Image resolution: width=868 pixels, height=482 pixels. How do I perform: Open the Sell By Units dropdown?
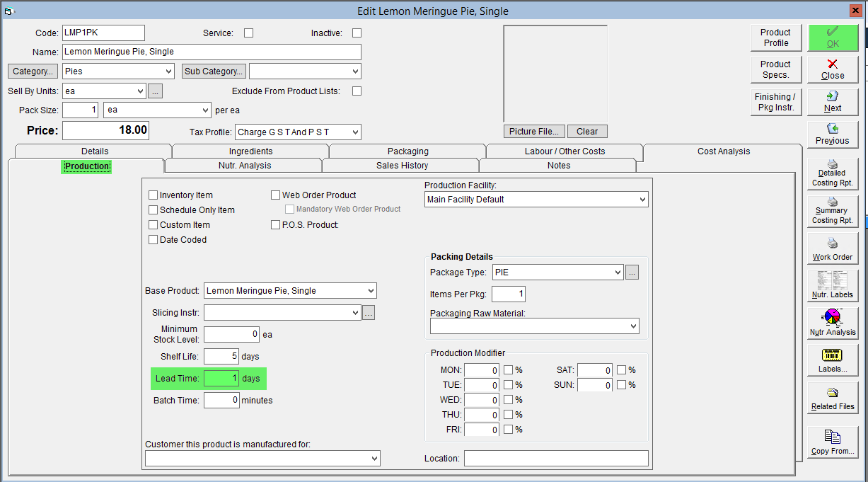[x=139, y=91]
